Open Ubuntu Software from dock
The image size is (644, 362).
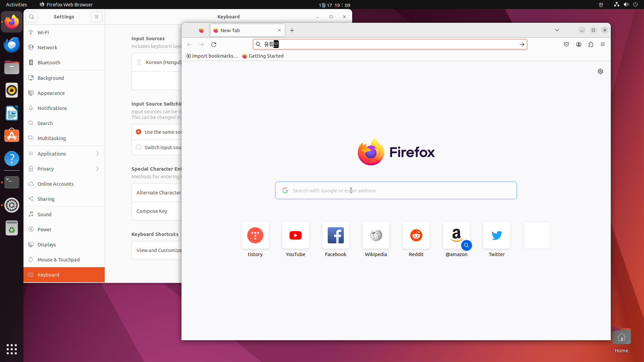12,136
